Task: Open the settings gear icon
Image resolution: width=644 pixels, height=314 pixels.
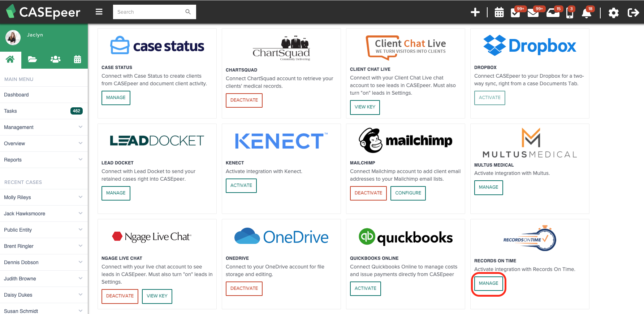Action: click(x=613, y=13)
